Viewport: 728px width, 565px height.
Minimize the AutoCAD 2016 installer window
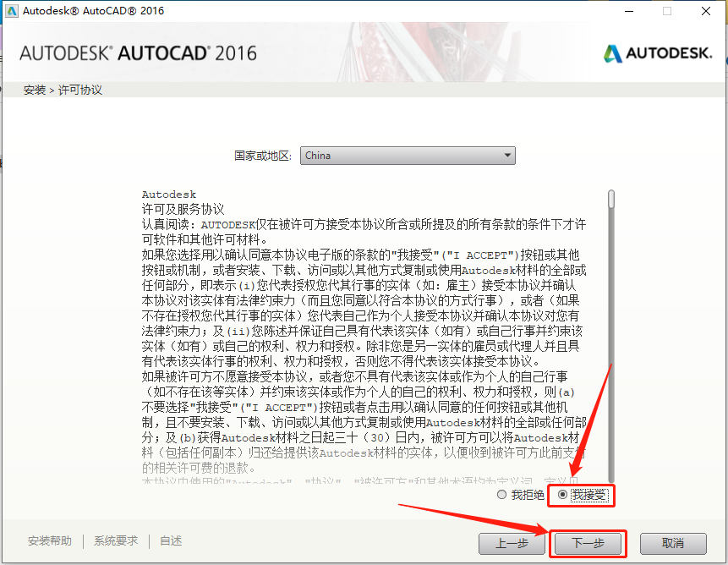[628, 11]
